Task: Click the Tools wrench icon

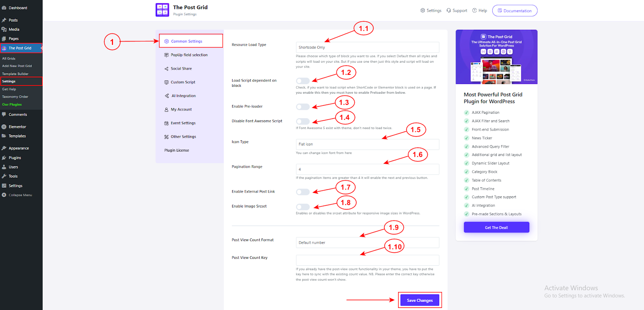Action: tap(4, 176)
